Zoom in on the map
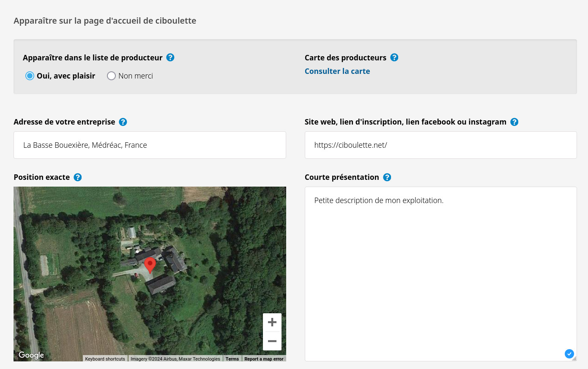588x369 pixels. click(x=272, y=322)
